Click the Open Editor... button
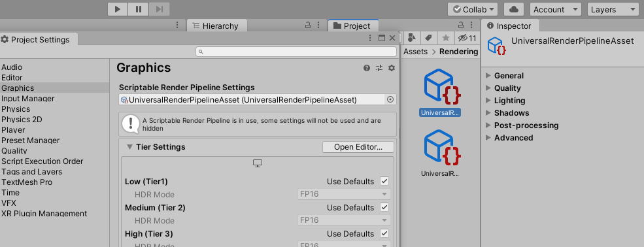 [x=358, y=147]
